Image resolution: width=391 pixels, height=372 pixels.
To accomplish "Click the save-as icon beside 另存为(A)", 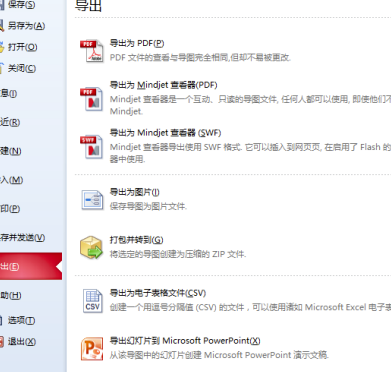I will click(2, 26).
